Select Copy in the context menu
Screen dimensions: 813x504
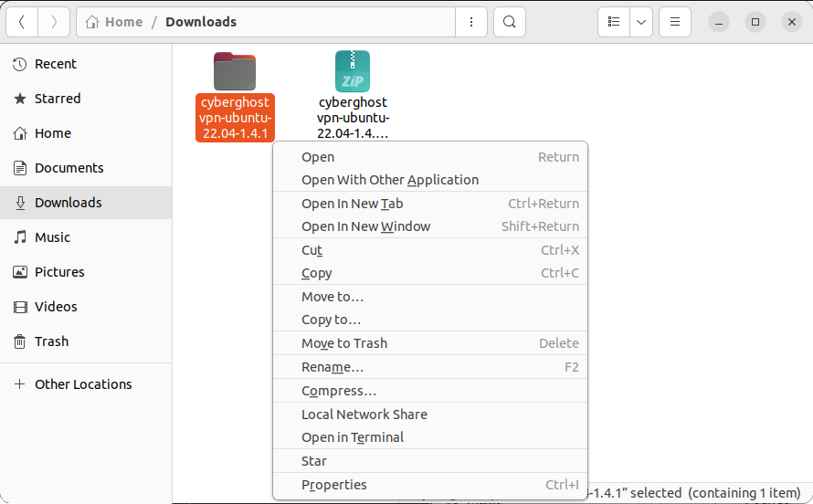point(430,273)
